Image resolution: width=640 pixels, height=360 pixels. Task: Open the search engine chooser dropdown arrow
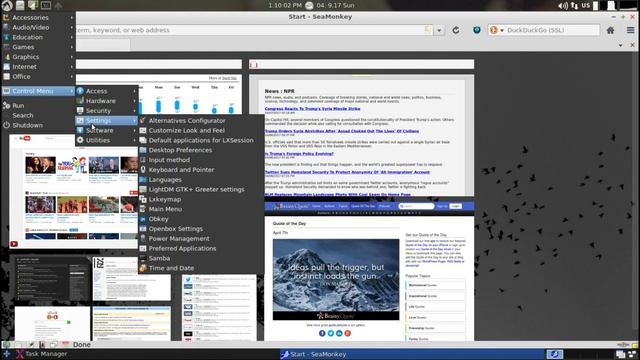click(502, 30)
